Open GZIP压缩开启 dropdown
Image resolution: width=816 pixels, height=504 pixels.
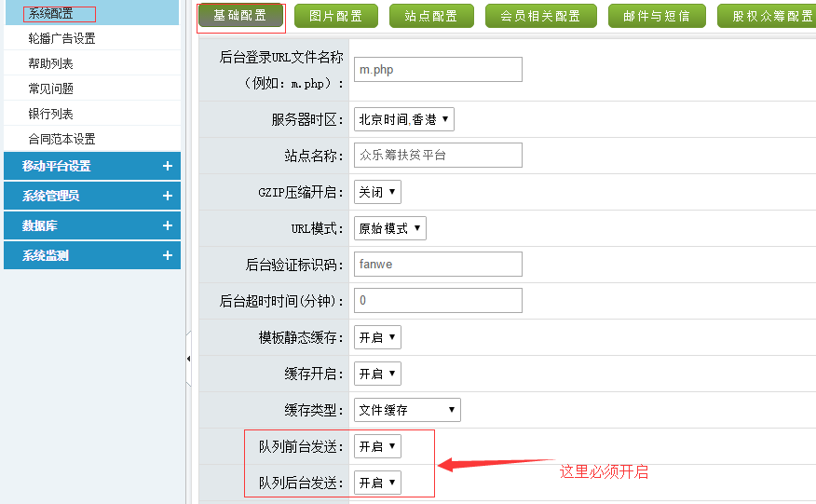coord(377,192)
